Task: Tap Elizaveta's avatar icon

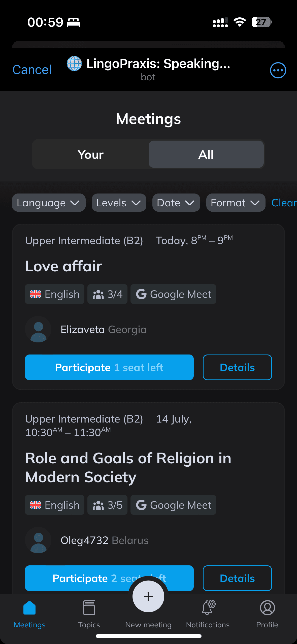Action: 38,329
